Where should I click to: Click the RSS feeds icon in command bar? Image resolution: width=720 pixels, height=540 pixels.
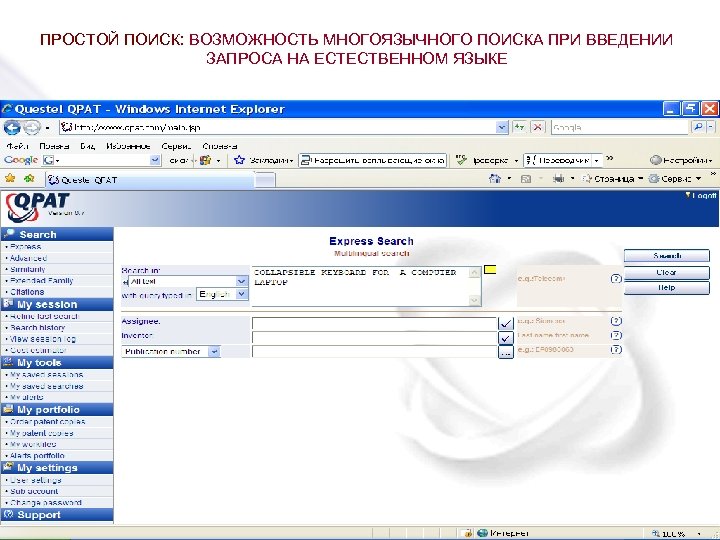(x=526, y=179)
